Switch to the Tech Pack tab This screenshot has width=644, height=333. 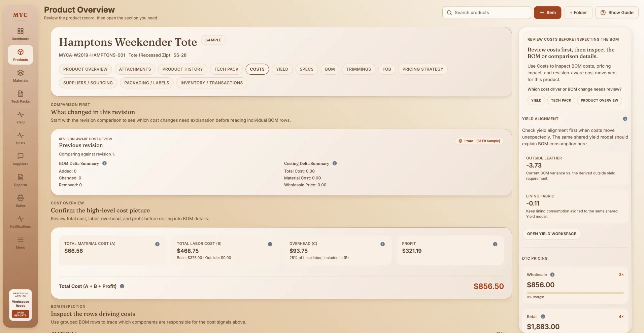(227, 69)
